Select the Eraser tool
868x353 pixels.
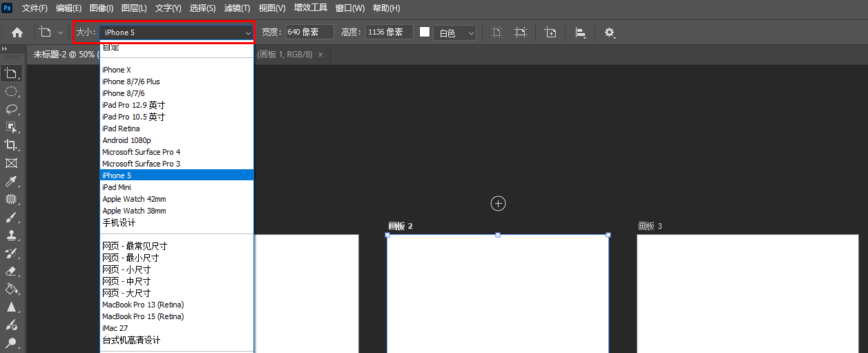point(11,271)
